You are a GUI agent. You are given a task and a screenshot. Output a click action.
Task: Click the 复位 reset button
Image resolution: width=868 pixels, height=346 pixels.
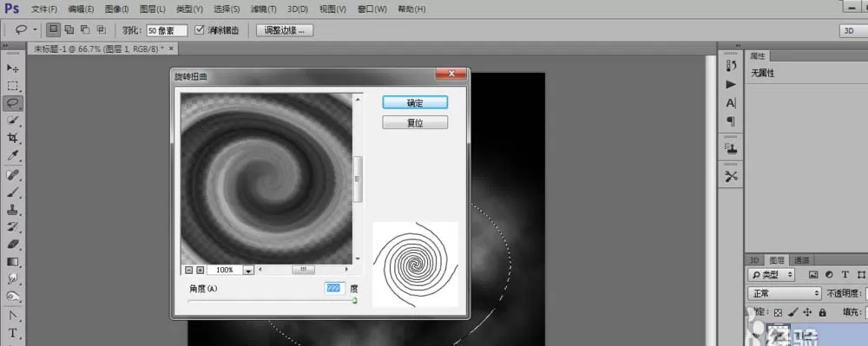[415, 122]
